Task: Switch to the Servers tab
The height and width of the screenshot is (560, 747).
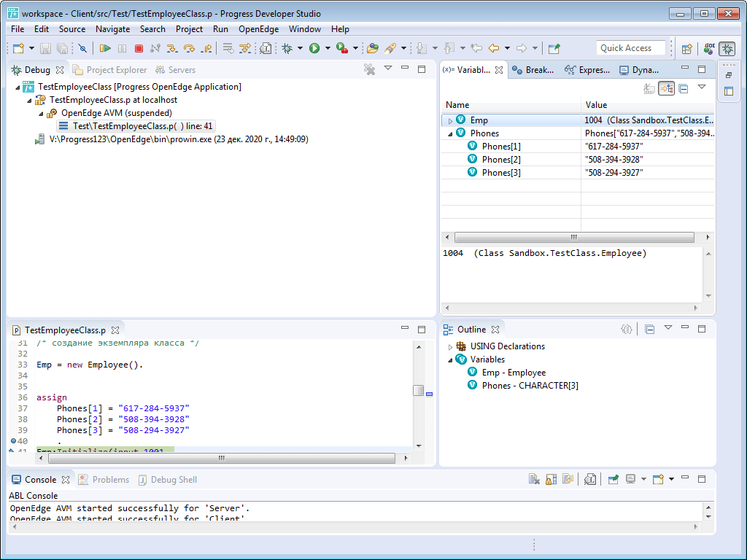Action: 175,70
